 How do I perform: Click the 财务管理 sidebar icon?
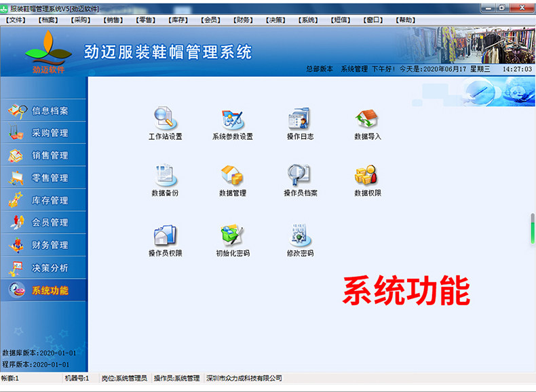[16, 245]
